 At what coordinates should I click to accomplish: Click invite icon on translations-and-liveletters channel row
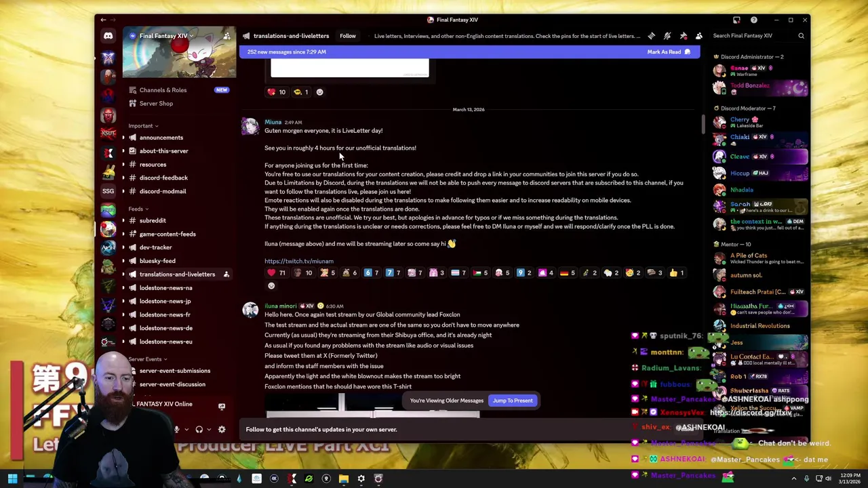point(226,274)
